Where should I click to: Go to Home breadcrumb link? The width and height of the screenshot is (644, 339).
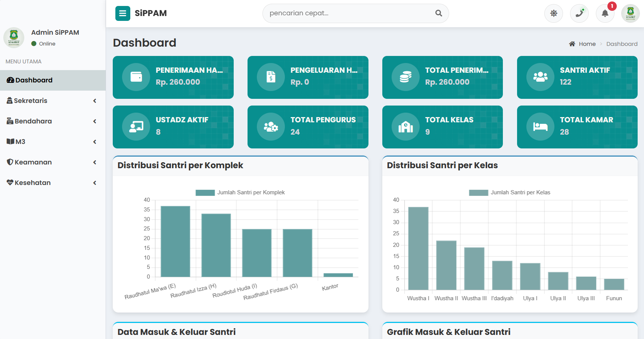(x=587, y=44)
